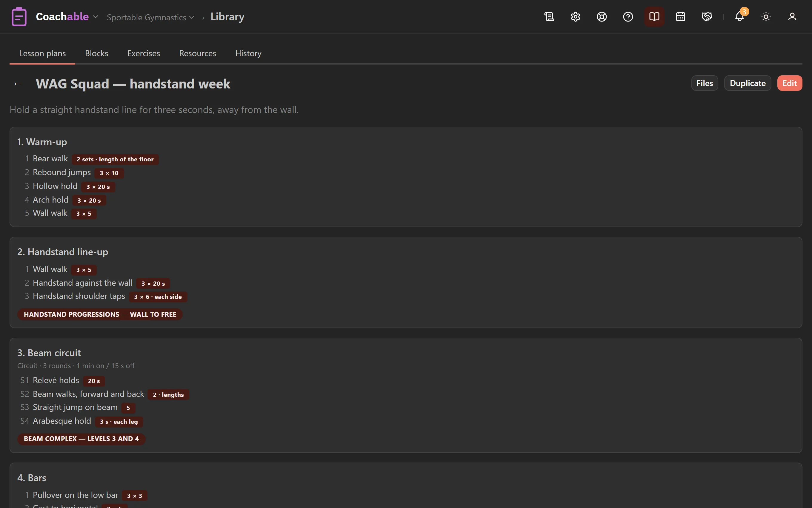Open notifications bell with badge
Screen dimensions: 812x508
tap(740, 16)
